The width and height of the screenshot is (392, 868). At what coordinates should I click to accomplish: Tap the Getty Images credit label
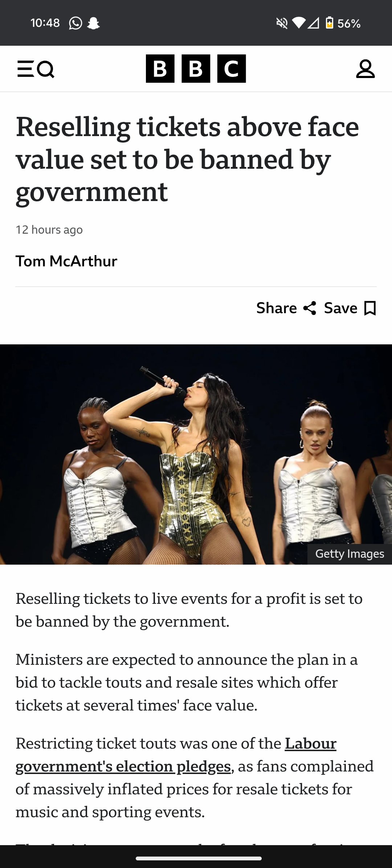pos(349,554)
